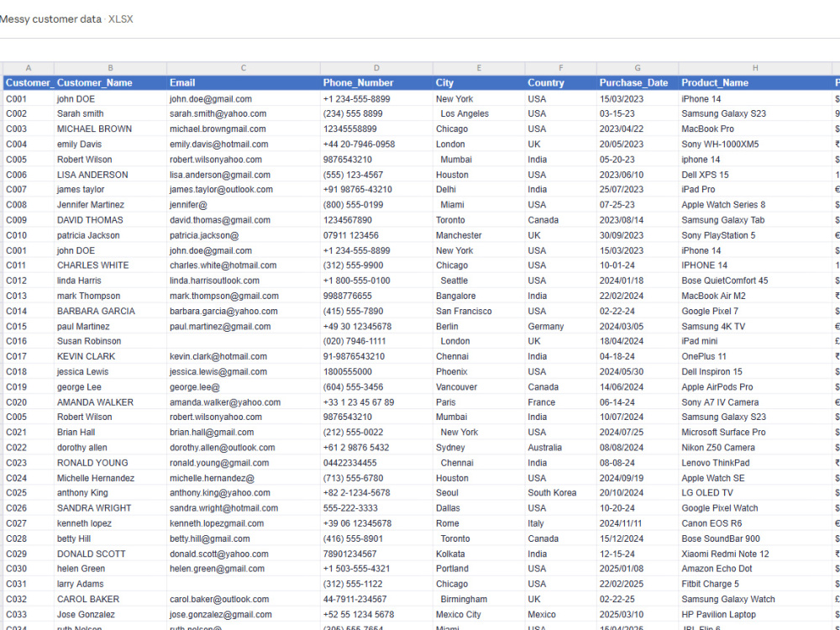The height and width of the screenshot is (630, 840).
Task: Select column G header
Action: tap(638, 68)
